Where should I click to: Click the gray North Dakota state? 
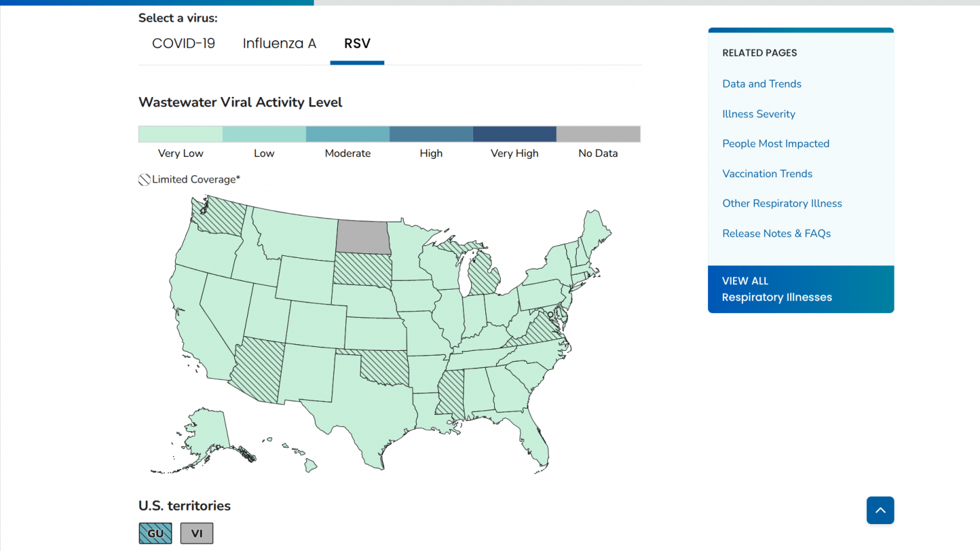[x=363, y=236]
